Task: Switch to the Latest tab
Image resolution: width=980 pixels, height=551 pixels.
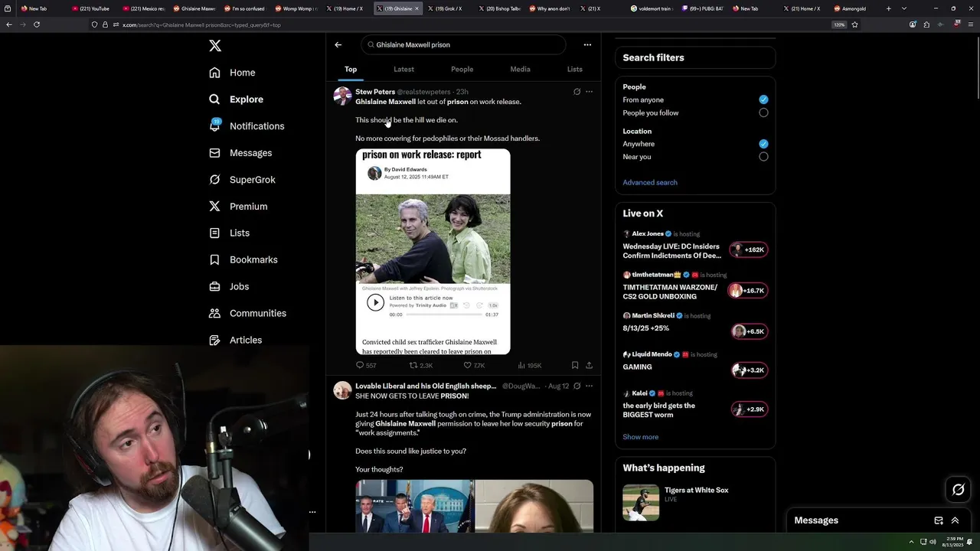Action: point(403,70)
